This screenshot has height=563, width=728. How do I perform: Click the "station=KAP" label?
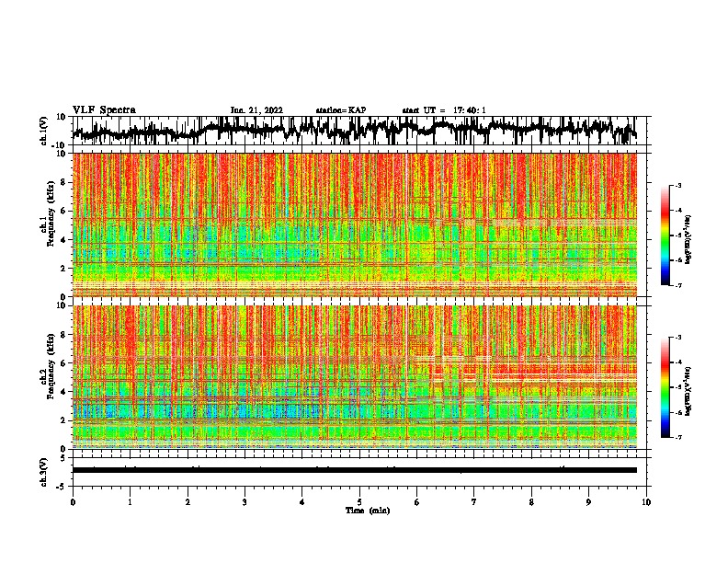tap(340, 110)
